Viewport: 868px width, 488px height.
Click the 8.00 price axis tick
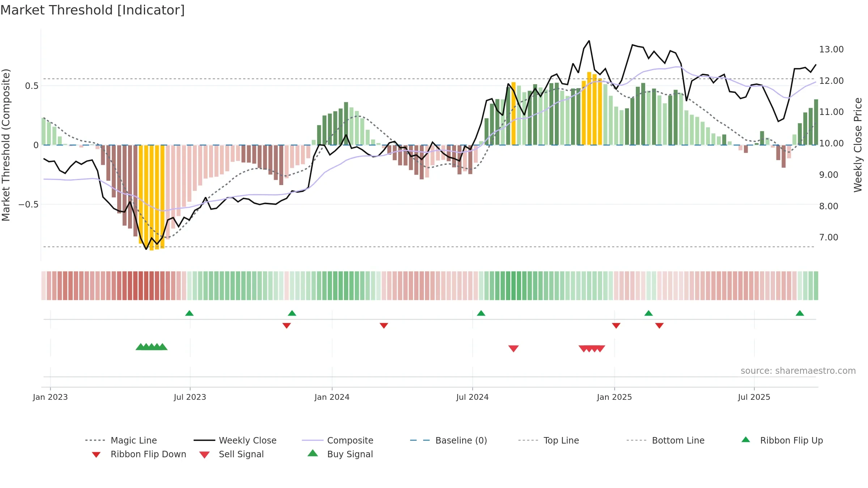(829, 206)
